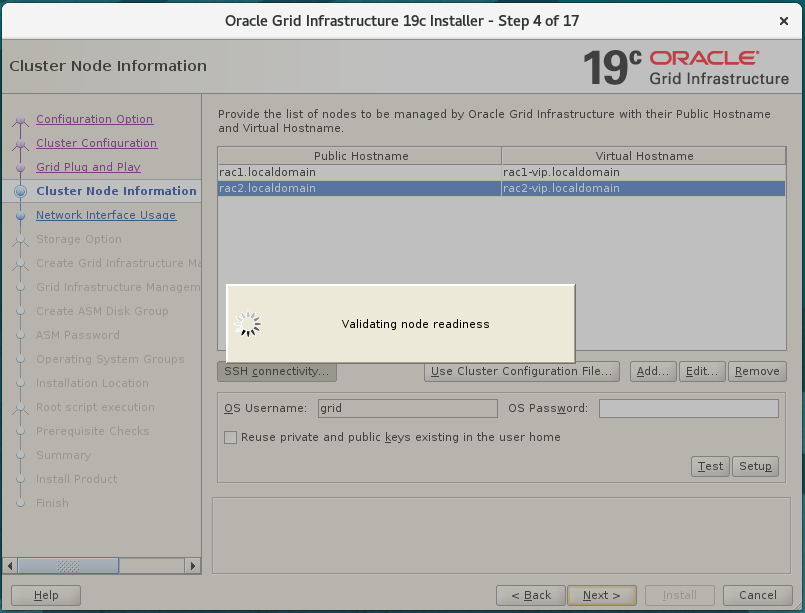This screenshot has width=805, height=613.
Task: Click the ASM Password step label
Action: pos(78,335)
